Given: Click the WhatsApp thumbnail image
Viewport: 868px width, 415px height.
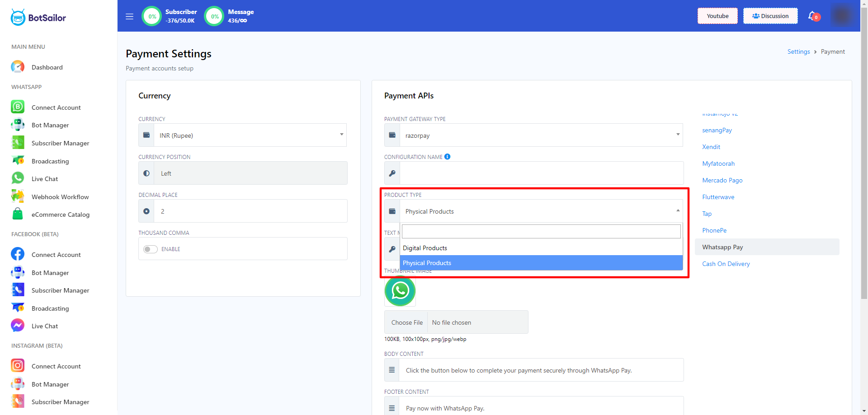Looking at the screenshot, I should point(400,291).
